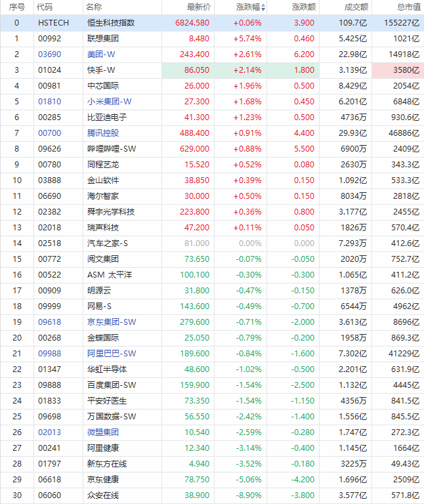This screenshot has height=504, width=424.
Task: Click 快手-W market cap 3580亿
Action: [406, 70]
